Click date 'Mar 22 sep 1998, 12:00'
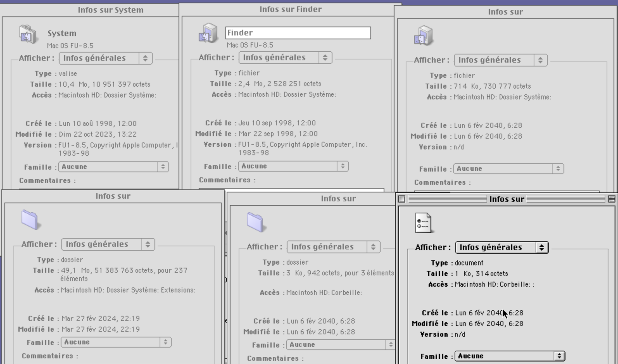This screenshot has width=618, height=364. pos(278,134)
